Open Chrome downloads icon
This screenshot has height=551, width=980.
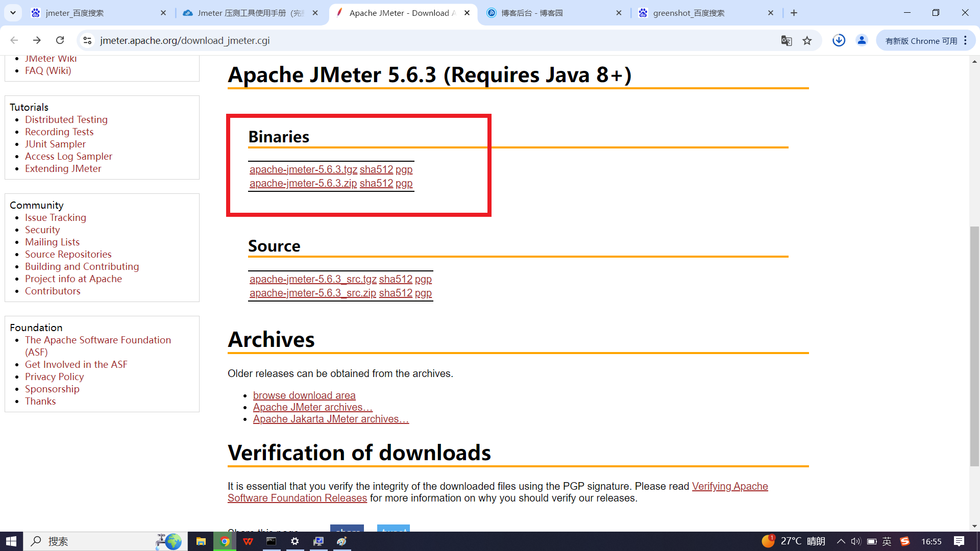tap(839, 40)
